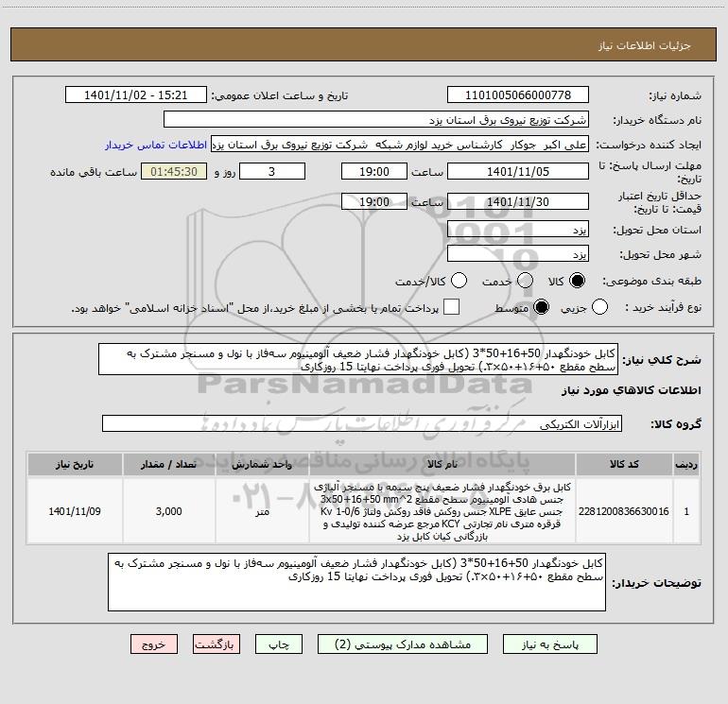
Task: Click the item name cell کابل برق خودنگهدار
Action: click(x=442, y=511)
